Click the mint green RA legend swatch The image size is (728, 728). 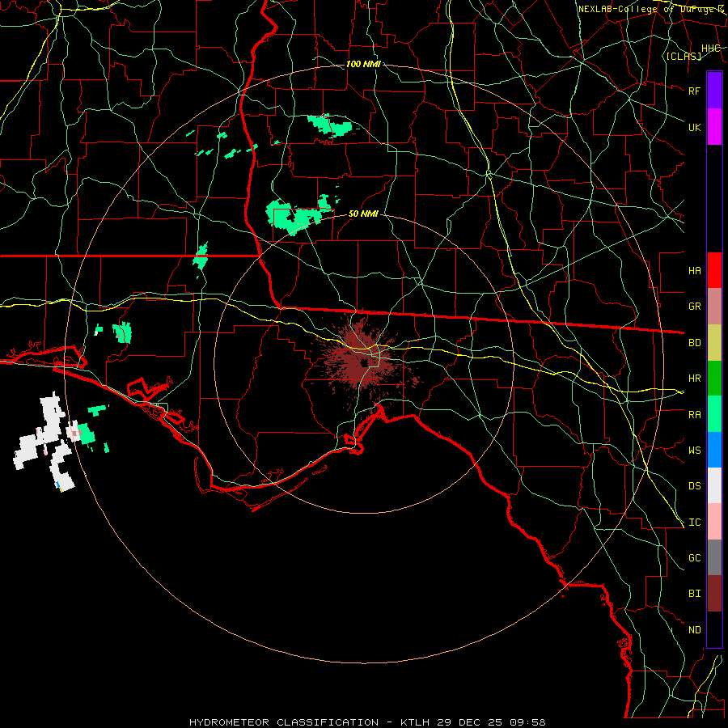click(x=714, y=414)
